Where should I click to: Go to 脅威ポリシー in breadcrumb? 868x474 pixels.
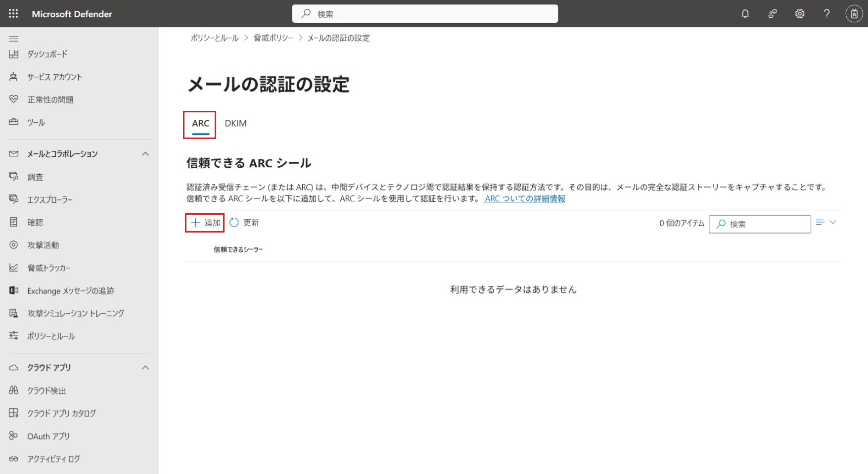click(273, 38)
